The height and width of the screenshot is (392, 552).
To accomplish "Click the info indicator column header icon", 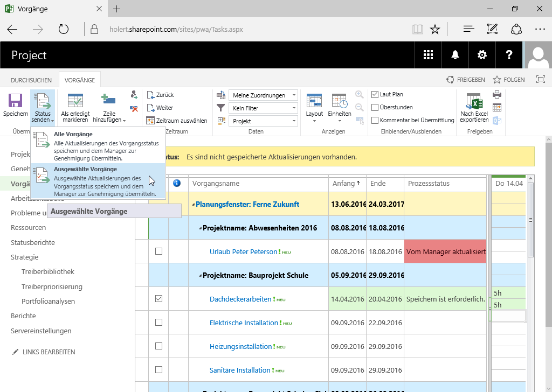I will coord(177,183).
